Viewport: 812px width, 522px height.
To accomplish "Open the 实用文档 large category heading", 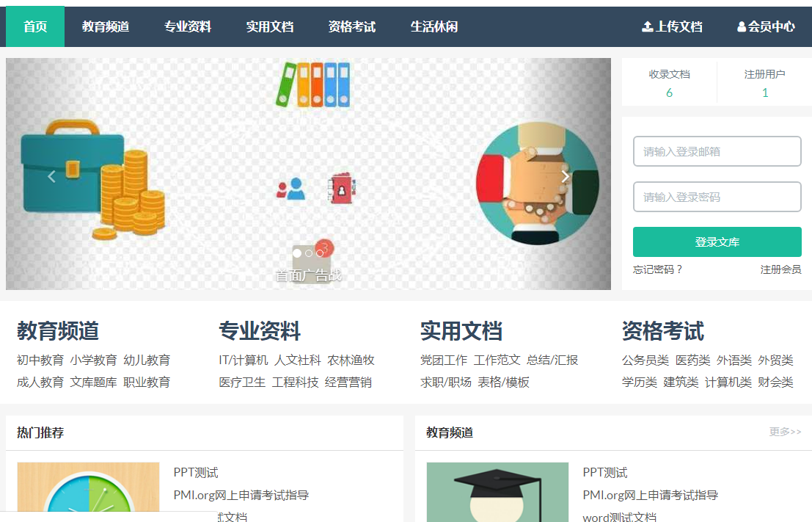I will (461, 330).
